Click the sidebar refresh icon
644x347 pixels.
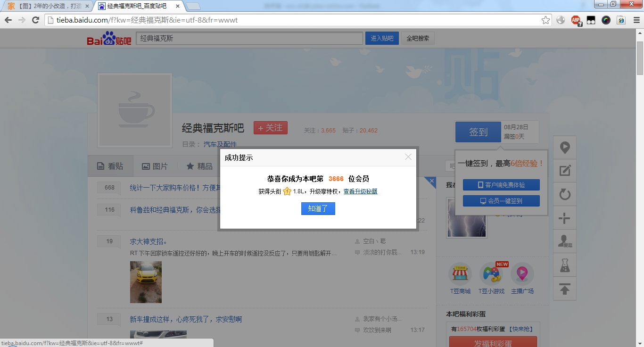565,194
